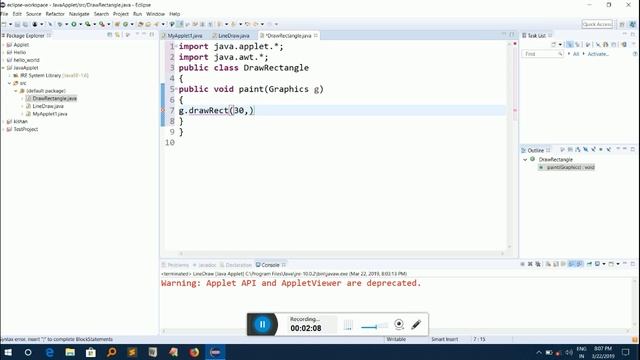Open Display Selected Console dropdown arrow
This screenshot has height=360, width=640.
tap(604, 264)
